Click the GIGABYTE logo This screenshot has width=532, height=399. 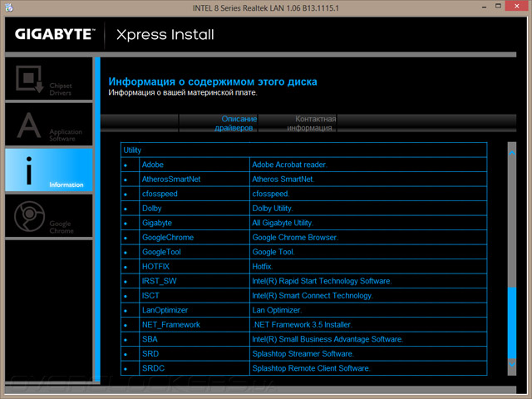pos(55,34)
